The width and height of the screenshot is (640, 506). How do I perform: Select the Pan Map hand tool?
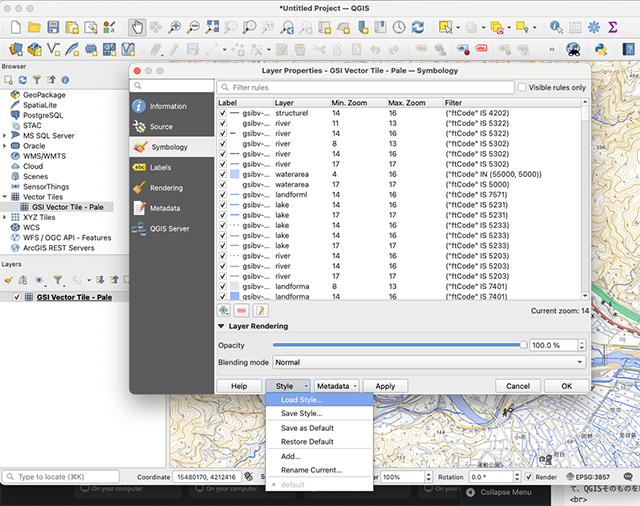click(137, 27)
